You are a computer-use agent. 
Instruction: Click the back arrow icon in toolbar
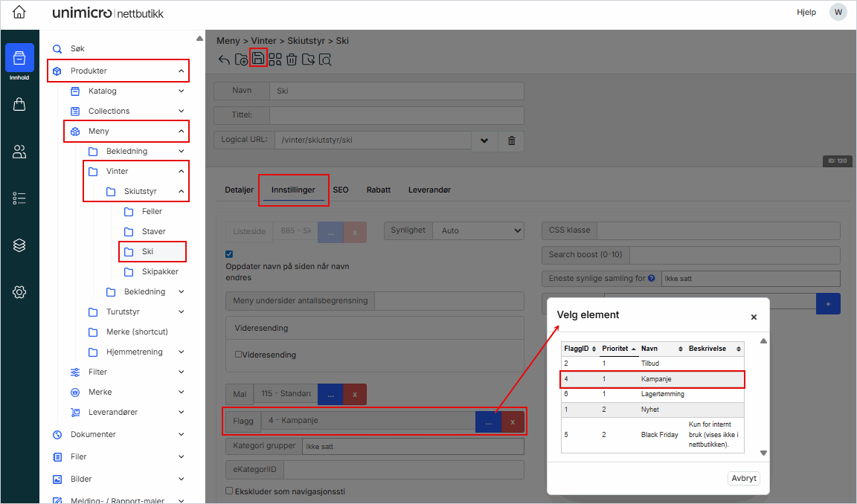tap(224, 60)
